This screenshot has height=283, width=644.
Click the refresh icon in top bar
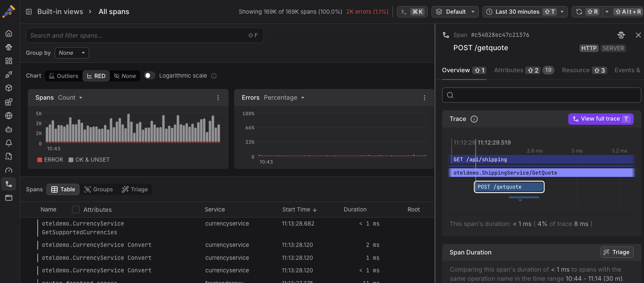click(x=579, y=12)
